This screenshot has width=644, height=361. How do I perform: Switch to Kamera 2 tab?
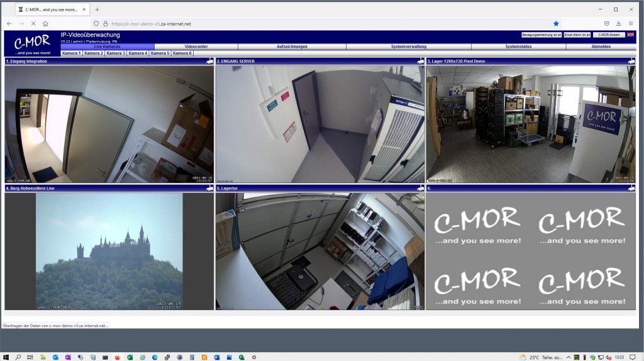click(94, 53)
